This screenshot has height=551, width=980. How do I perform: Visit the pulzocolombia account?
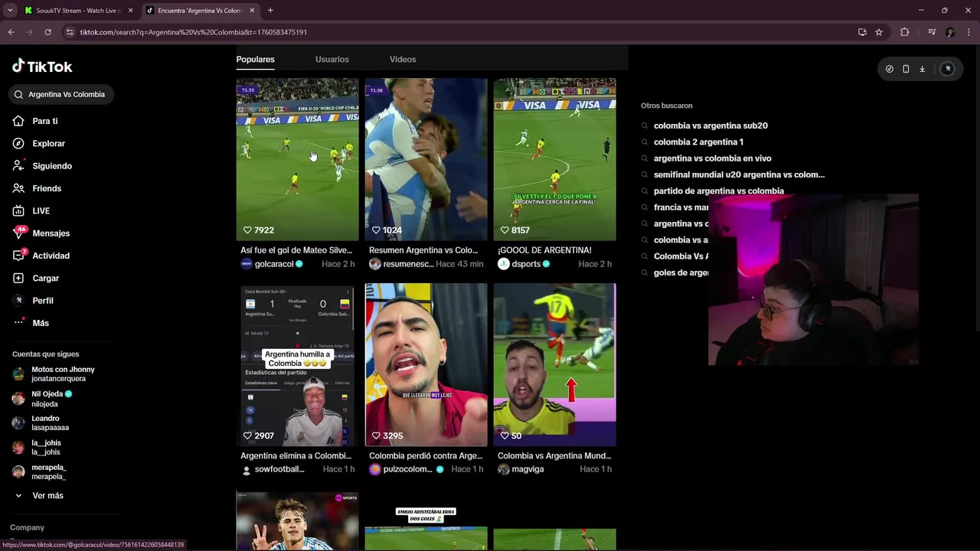click(x=408, y=469)
